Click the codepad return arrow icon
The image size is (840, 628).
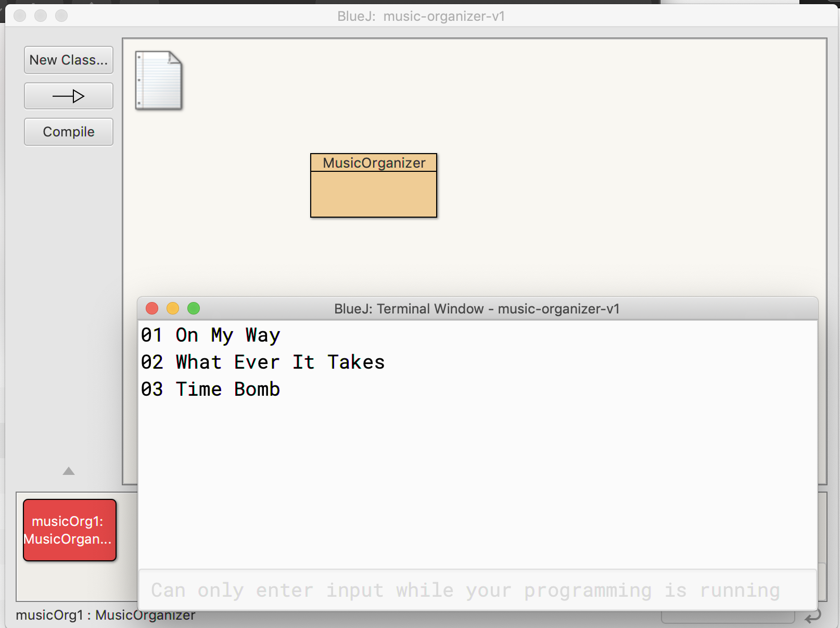812,618
